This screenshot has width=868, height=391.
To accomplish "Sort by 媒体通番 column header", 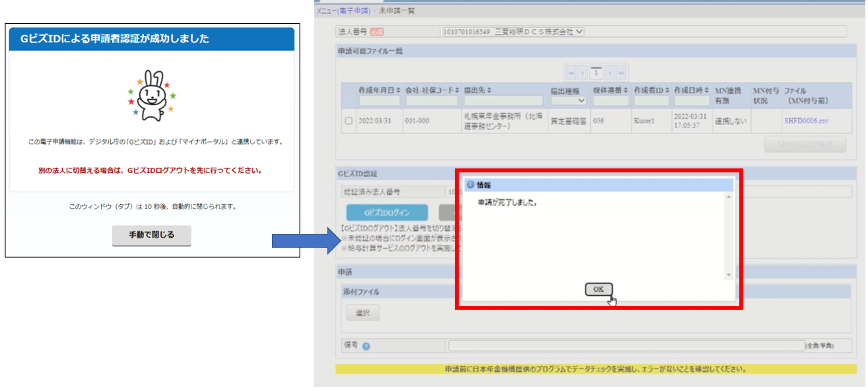I will (609, 90).
